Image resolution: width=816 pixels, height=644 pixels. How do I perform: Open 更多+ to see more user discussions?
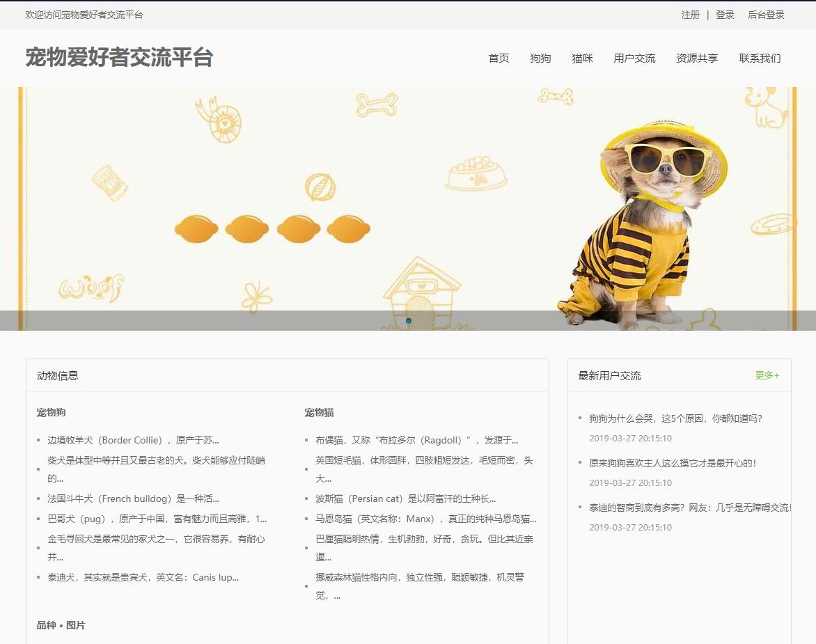click(765, 375)
